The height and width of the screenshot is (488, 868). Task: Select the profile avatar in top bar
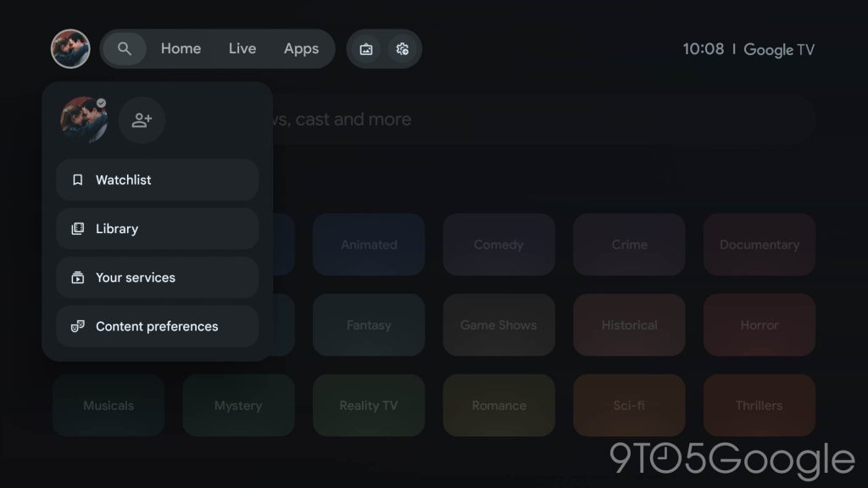(x=70, y=49)
